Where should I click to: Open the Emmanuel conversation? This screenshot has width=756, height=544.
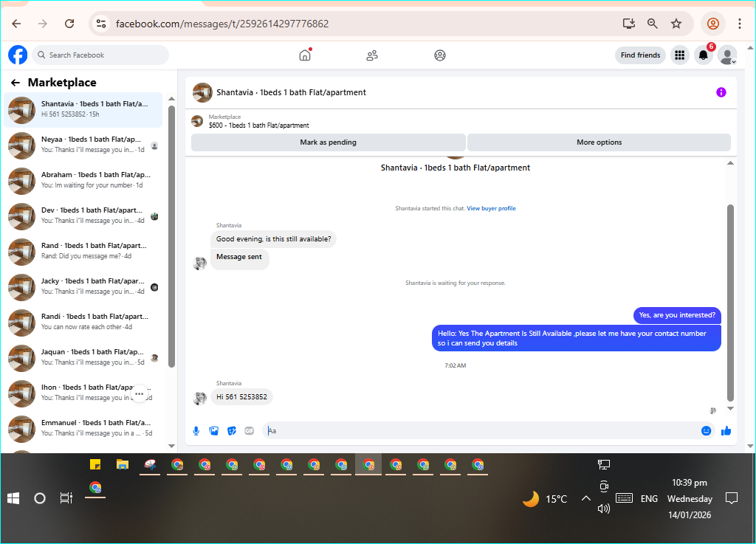[84, 429]
